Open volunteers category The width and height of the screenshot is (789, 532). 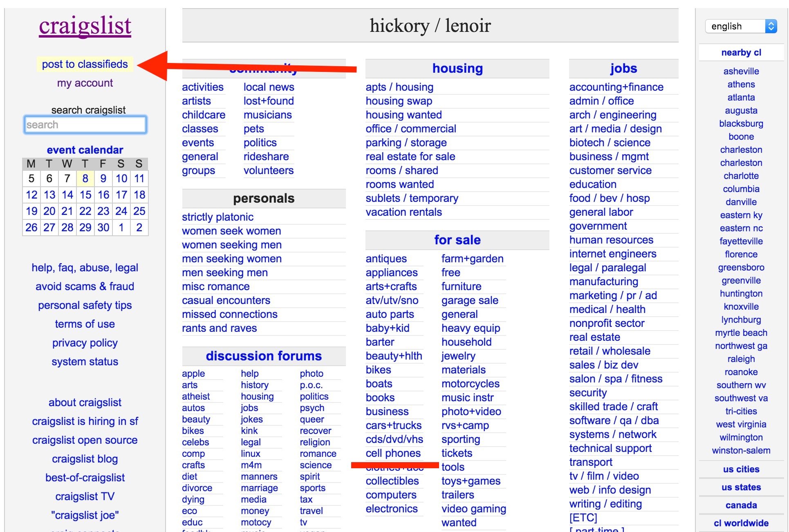tap(269, 170)
